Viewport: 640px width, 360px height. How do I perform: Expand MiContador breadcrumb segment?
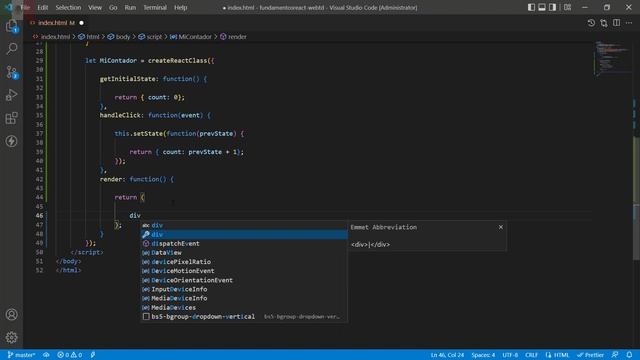tap(191, 37)
